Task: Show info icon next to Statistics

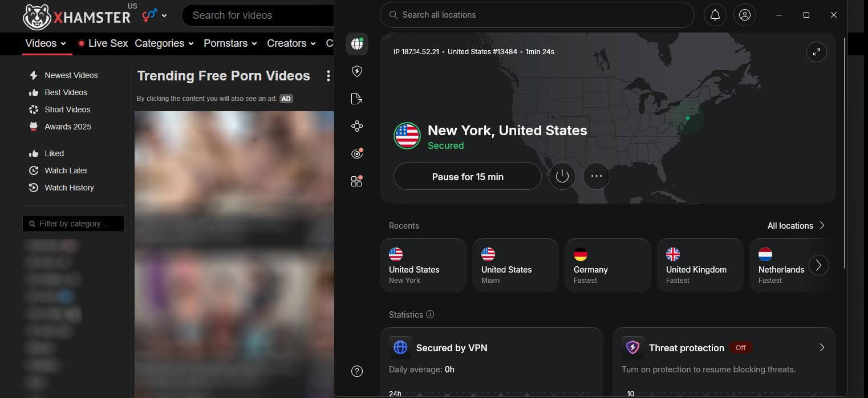Action: [x=431, y=314]
